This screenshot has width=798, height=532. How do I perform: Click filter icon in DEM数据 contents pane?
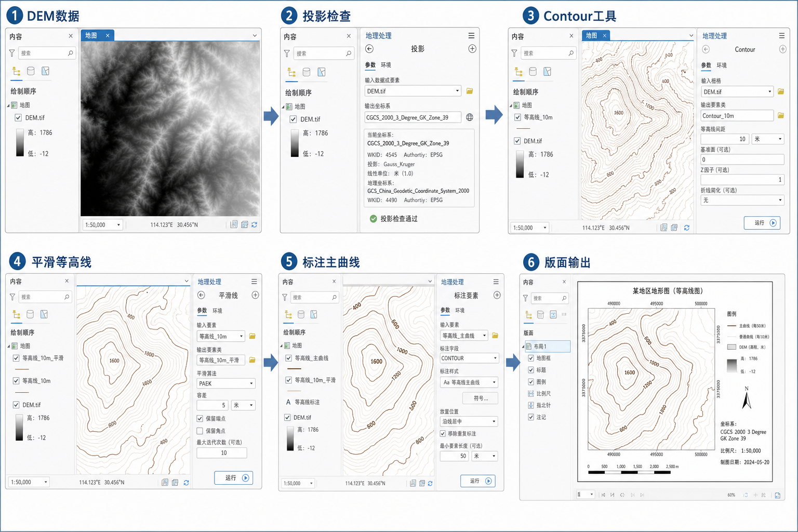[12, 53]
